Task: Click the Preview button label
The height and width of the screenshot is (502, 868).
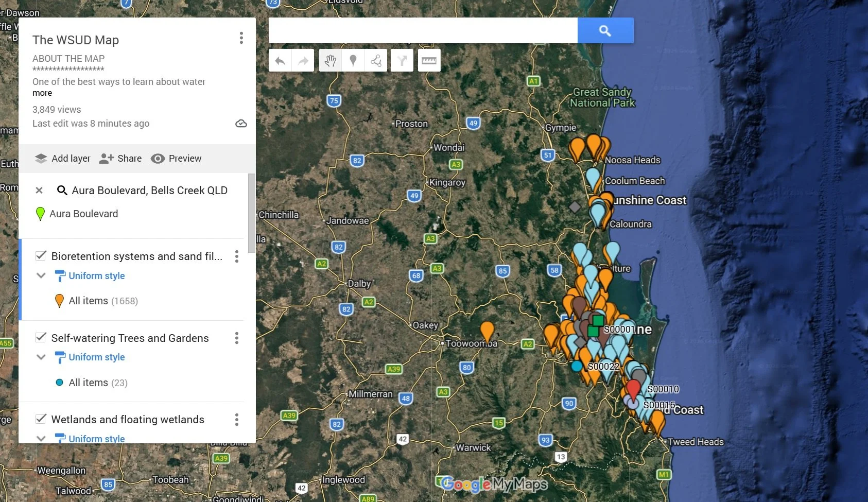Action: tap(185, 159)
